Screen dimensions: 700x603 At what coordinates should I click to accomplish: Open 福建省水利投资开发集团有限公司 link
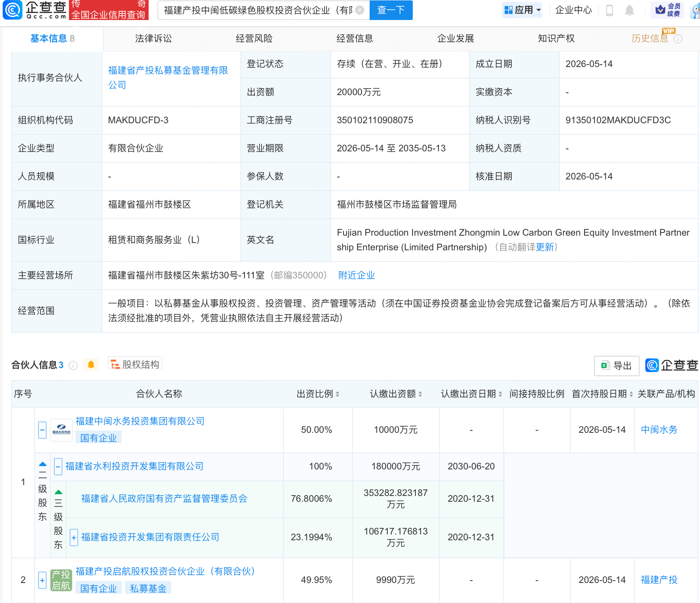[134, 466]
